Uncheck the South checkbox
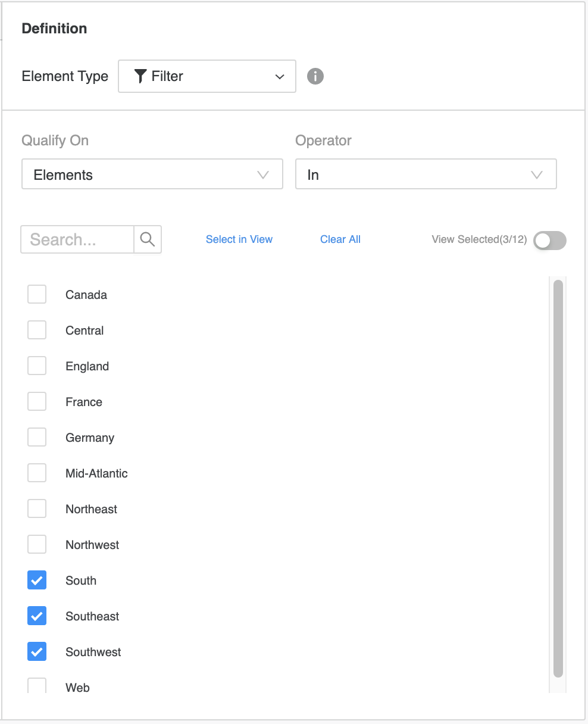The image size is (588, 724). point(37,580)
